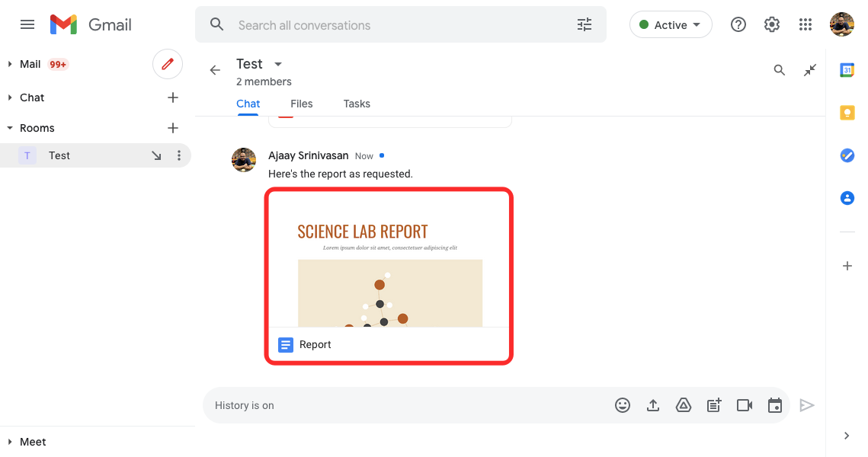Open the emoji picker in message box
Image resolution: width=868 pixels, height=457 pixels.
click(623, 405)
